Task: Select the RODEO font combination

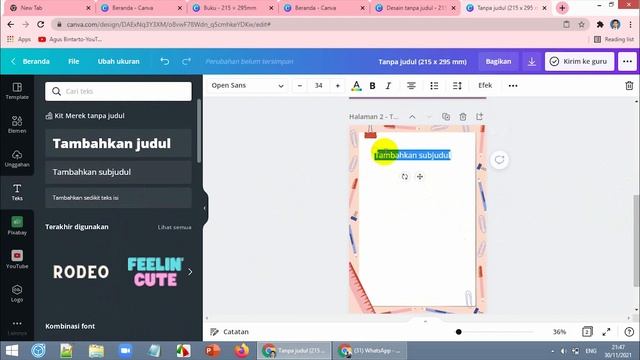Action: [81, 272]
